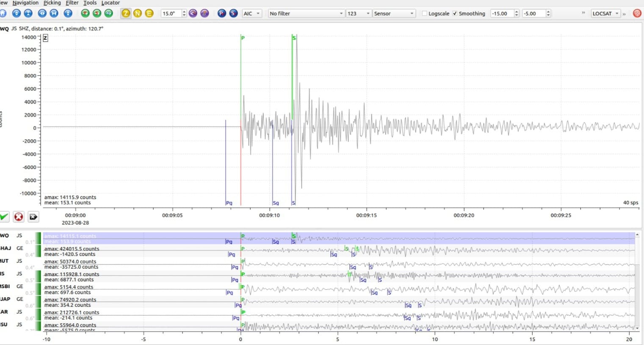Switch to the N component icon
This screenshot has height=345, width=644.
pos(138,14)
